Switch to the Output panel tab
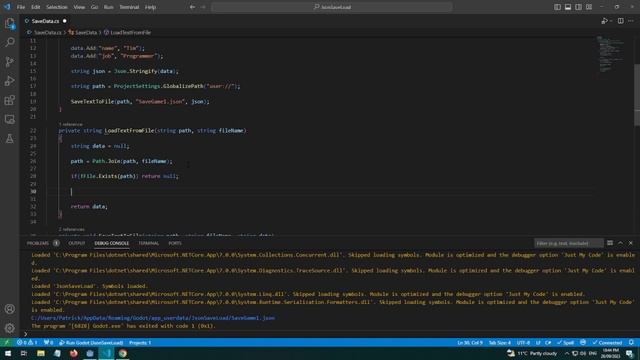Viewport: 640px width, 360px height. coord(77,243)
